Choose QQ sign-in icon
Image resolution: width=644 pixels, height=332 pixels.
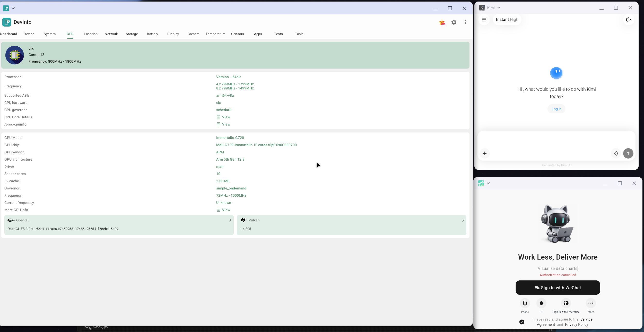542,303
